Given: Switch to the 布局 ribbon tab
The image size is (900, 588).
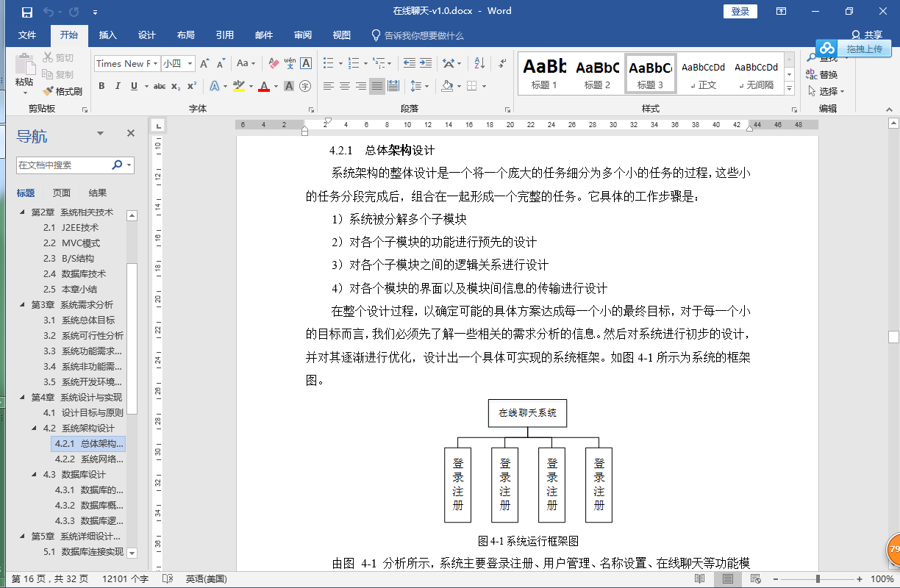Looking at the screenshot, I should (186, 35).
